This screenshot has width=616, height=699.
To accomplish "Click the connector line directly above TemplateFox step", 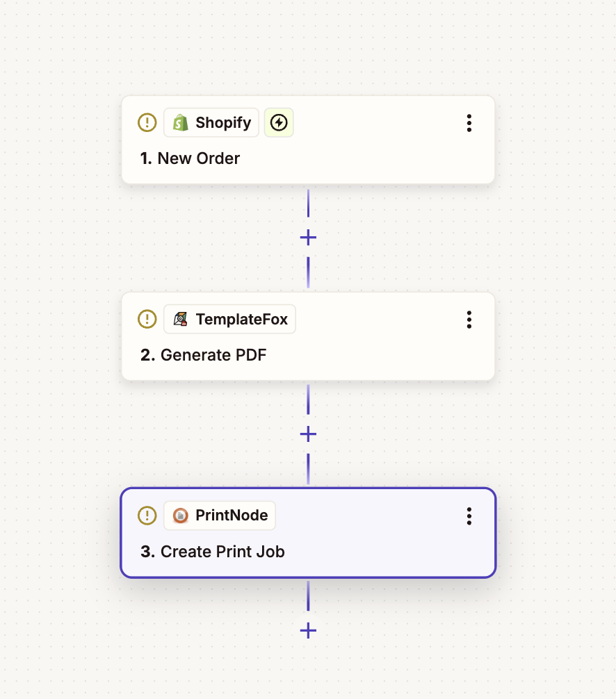I will tap(308, 272).
